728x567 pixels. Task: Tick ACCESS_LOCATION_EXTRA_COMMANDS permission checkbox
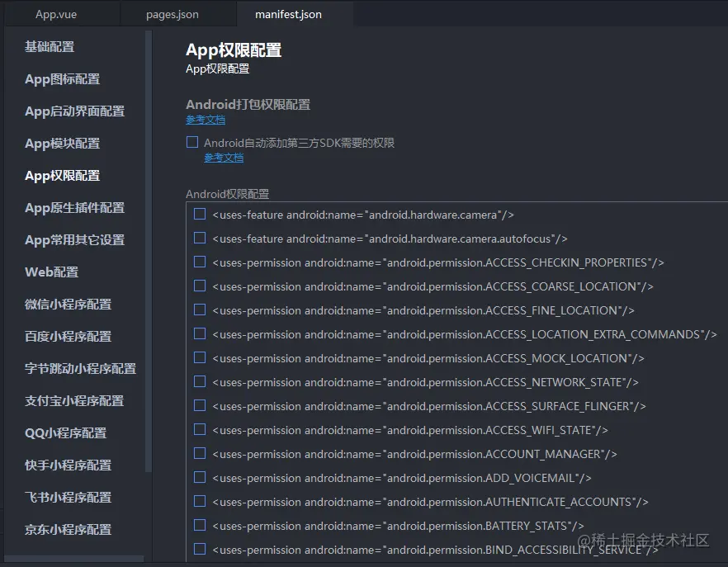tap(200, 333)
